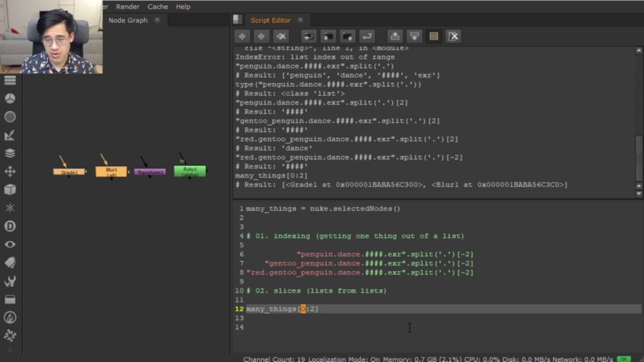Open the Render menu
The width and height of the screenshot is (644, 362).
coord(127,6)
